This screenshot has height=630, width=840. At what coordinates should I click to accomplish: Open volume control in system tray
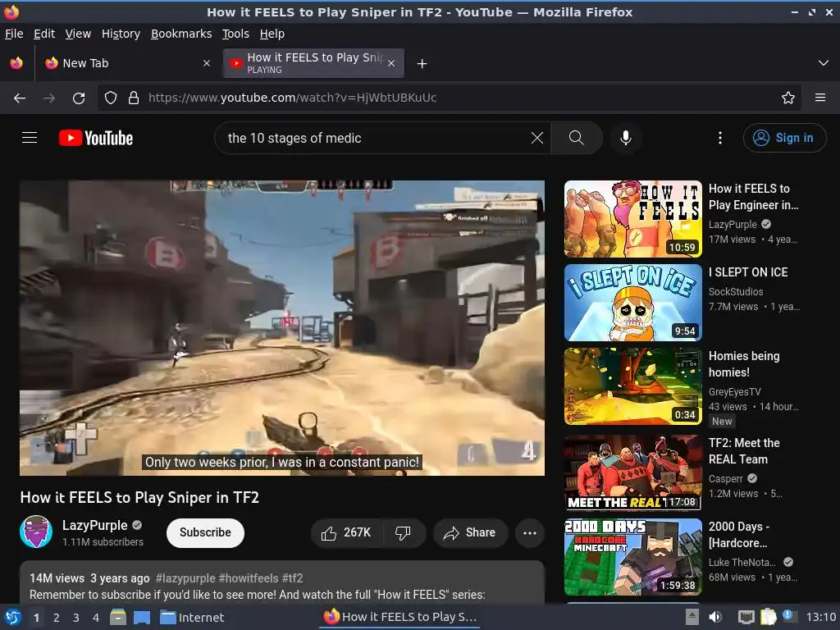coord(715,617)
